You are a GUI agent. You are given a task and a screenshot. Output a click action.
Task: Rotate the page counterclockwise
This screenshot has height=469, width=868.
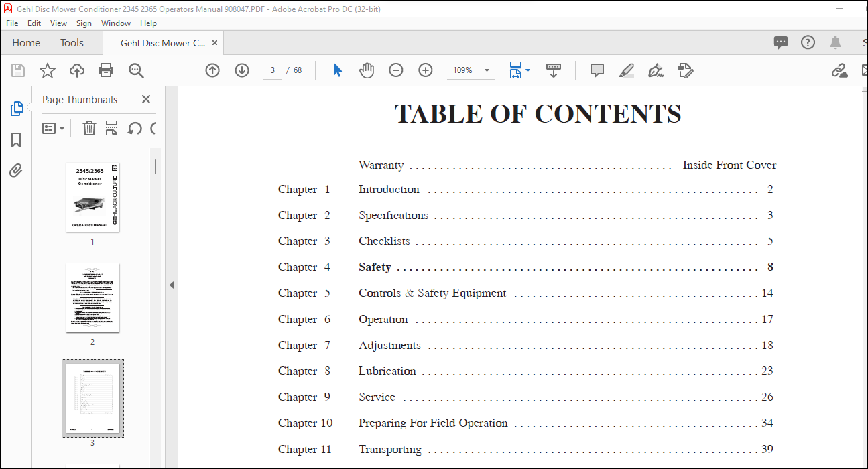click(x=135, y=128)
